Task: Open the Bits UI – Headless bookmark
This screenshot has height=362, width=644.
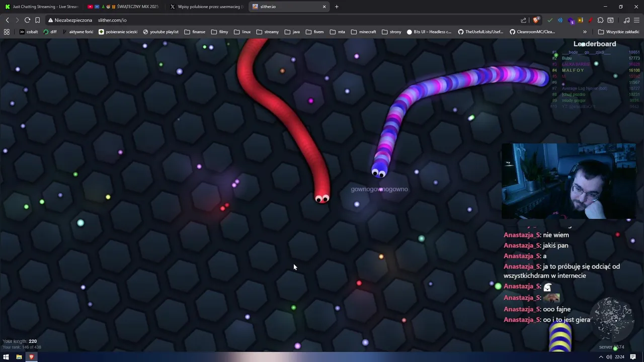Action: [x=429, y=32]
